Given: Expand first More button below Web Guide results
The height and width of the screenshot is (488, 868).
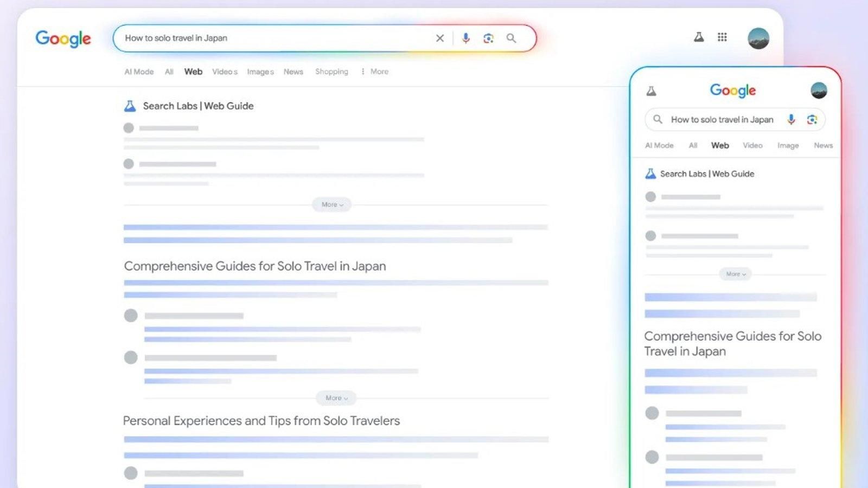Looking at the screenshot, I should [x=332, y=204].
